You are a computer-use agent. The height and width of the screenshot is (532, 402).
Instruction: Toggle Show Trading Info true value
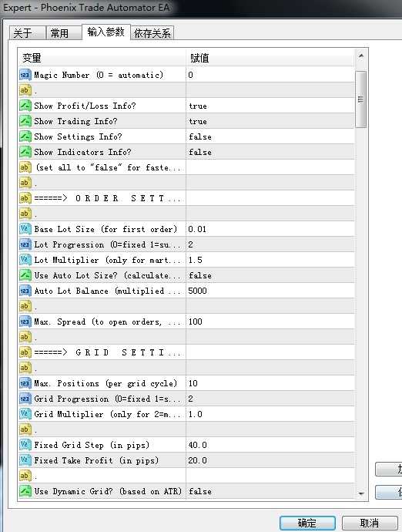click(x=270, y=121)
